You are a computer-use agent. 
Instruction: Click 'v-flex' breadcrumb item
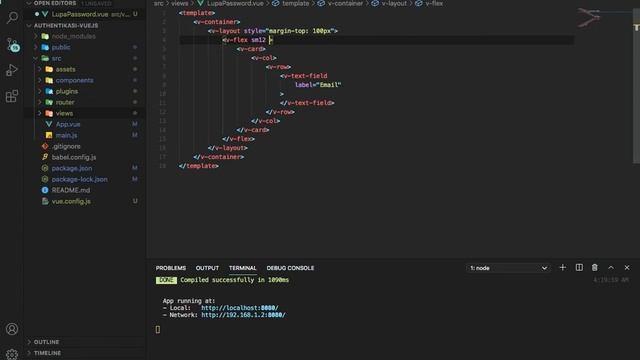(x=434, y=3)
